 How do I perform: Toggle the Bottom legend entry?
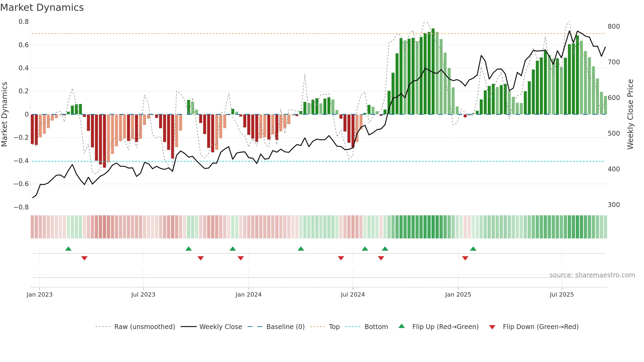tap(367, 327)
